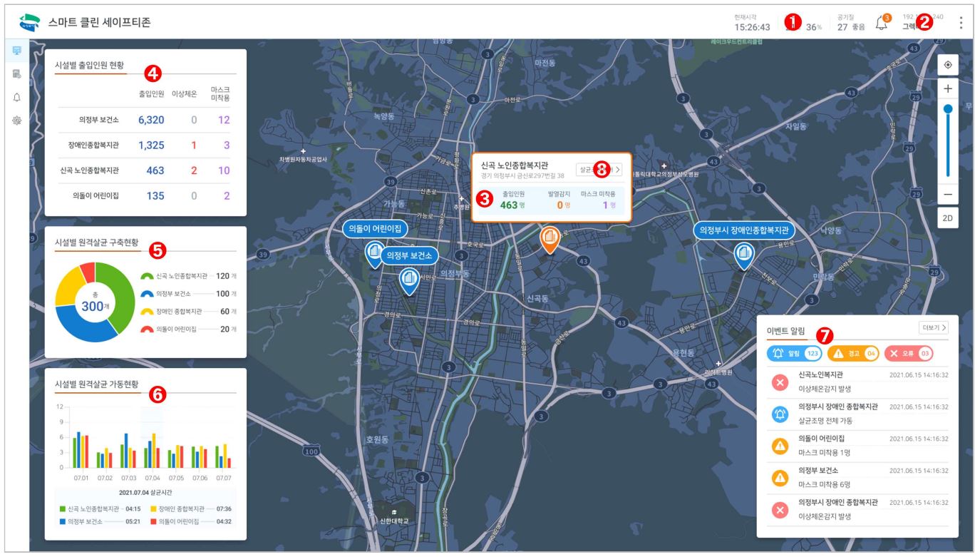Click the 마스크 미착용 column header
Screen dimensions: 980x557
click(x=220, y=93)
